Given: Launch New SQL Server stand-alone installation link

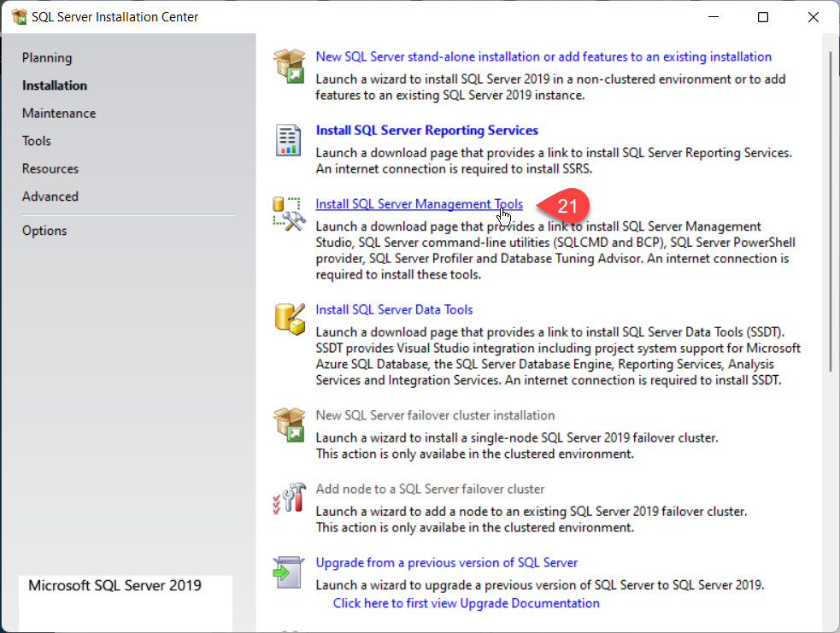Looking at the screenshot, I should point(543,56).
